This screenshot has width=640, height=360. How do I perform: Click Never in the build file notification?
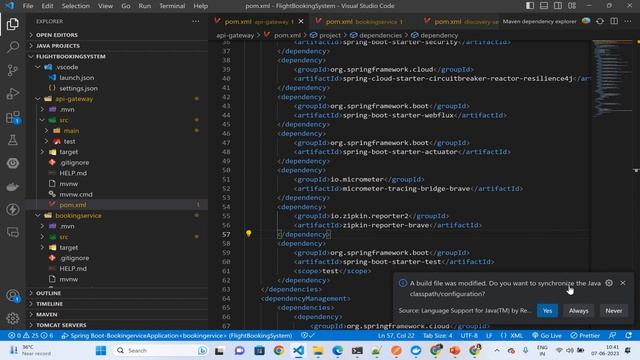[x=613, y=311]
